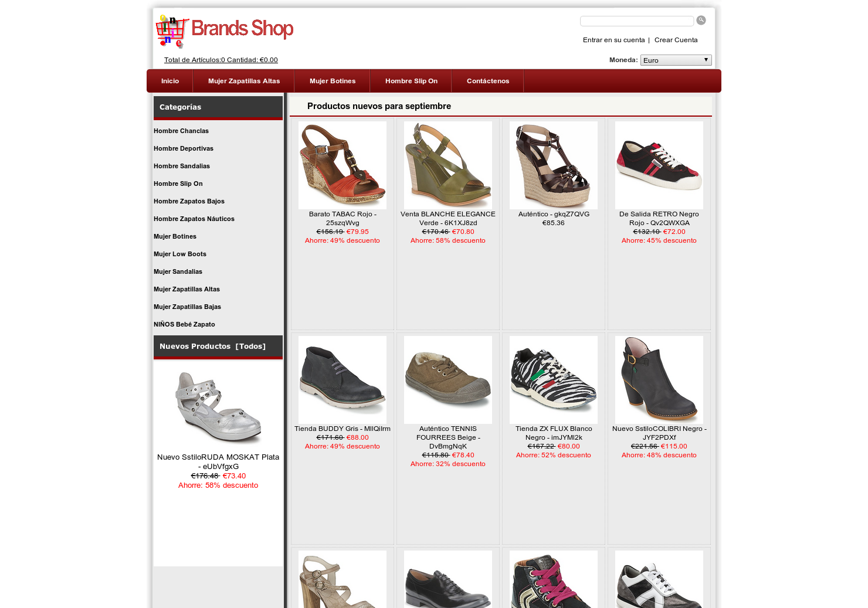
Task: Open the Hombre Zapatos Náuticos category
Action: click(194, 219)
